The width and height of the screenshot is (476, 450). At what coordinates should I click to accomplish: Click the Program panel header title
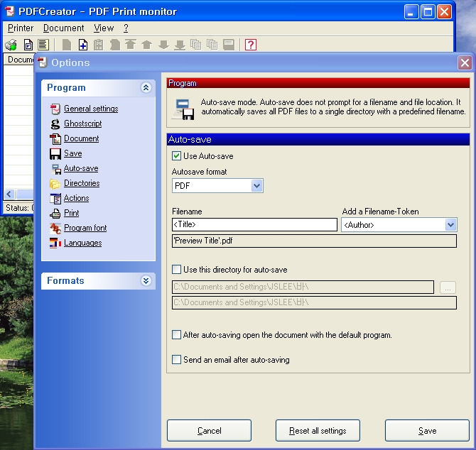point(66,87)
